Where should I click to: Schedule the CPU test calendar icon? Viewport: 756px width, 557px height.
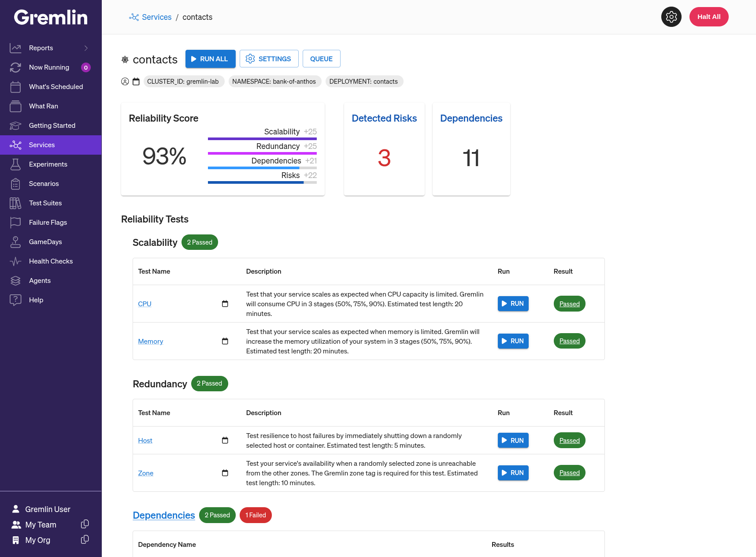point(225,304)
